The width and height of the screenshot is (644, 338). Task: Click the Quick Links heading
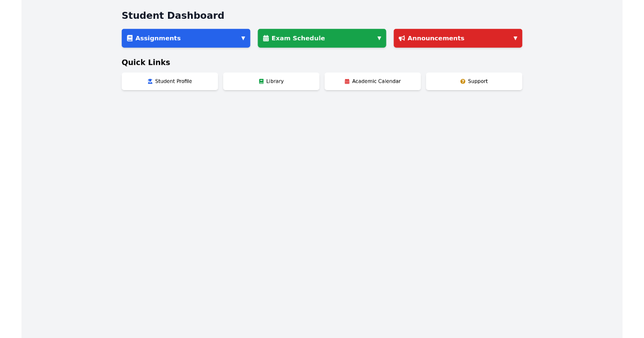pyautogui.click(x=146, y=62)
